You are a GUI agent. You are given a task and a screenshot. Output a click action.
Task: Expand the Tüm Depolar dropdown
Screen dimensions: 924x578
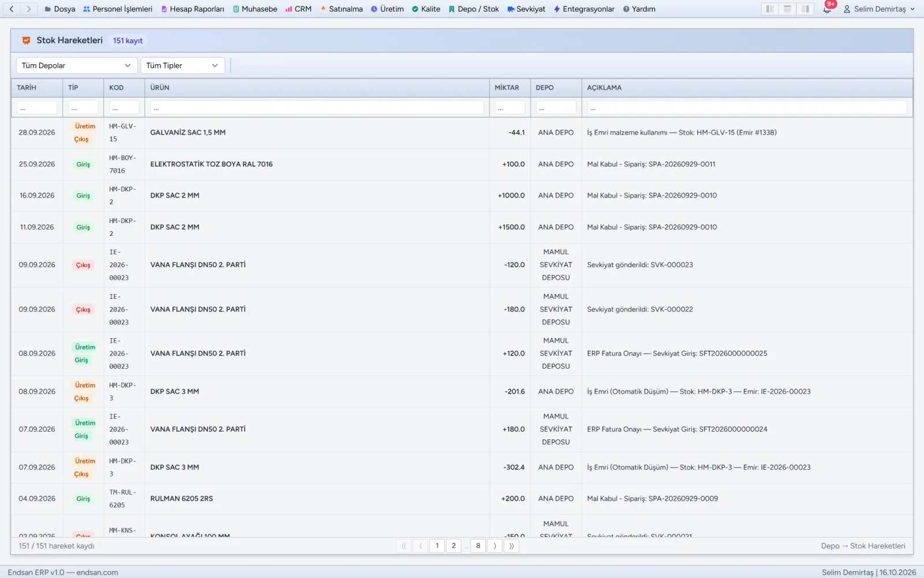coord(77,65)
